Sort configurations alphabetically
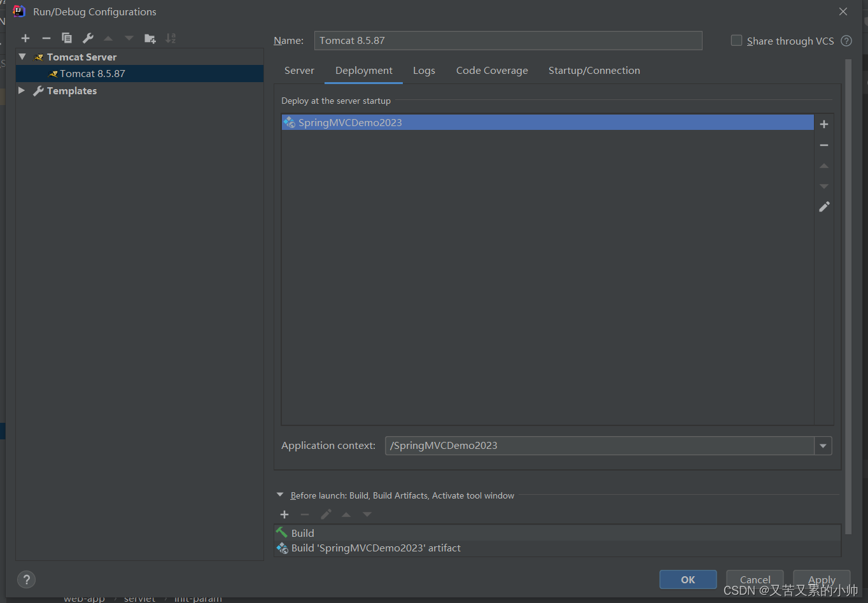868x603 pixels. 171,38
